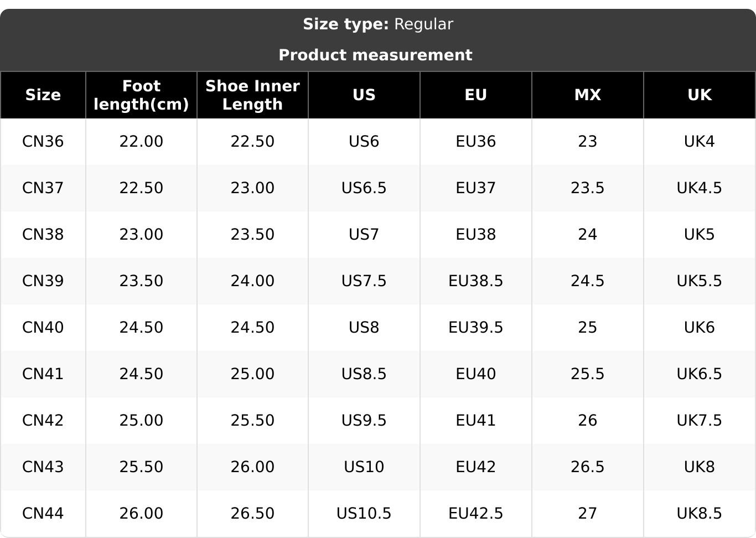Click the Size type Regular label

(x=377, y=24)
